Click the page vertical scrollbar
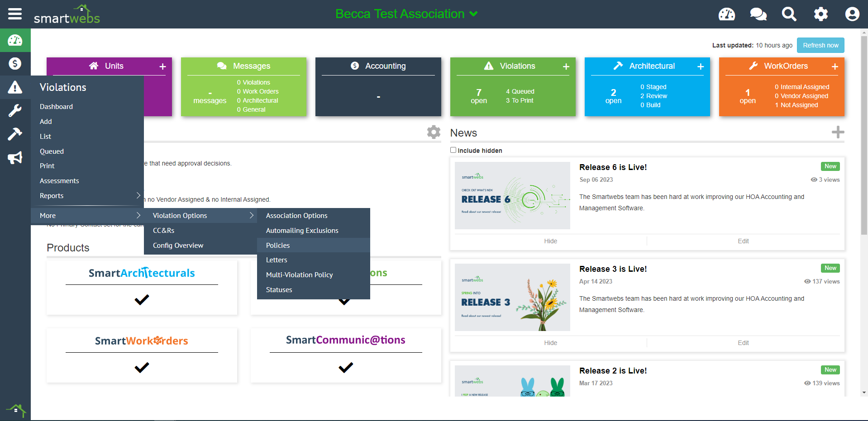 click(x=864, y=135)
